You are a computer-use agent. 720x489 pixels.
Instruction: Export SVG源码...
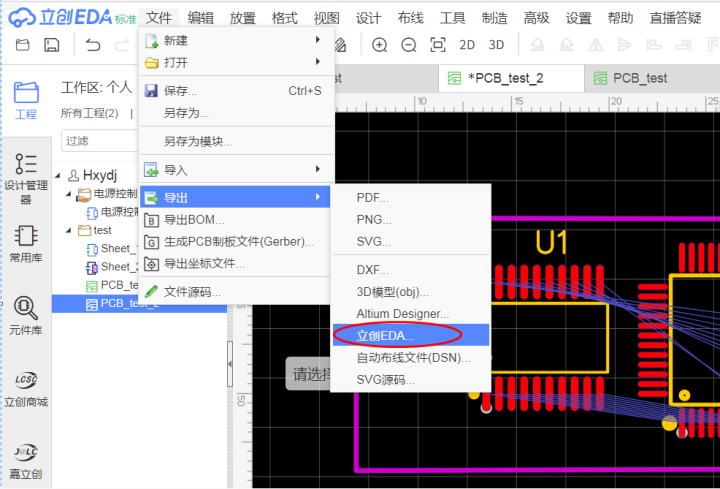pos(411,380)
